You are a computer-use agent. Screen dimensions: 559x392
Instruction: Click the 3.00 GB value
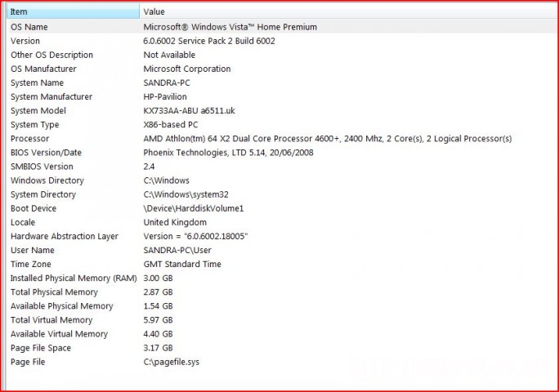pyautogui.click(x=158, y=278)
